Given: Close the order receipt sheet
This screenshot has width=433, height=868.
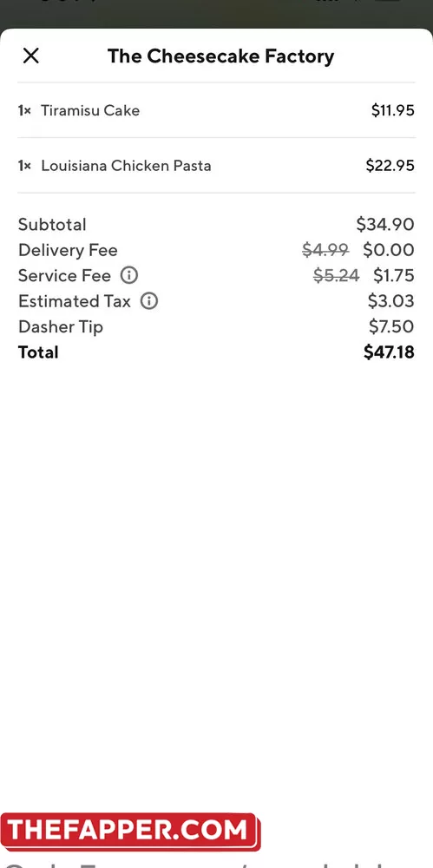Looking at the screenshot, I should coord(31,56).
